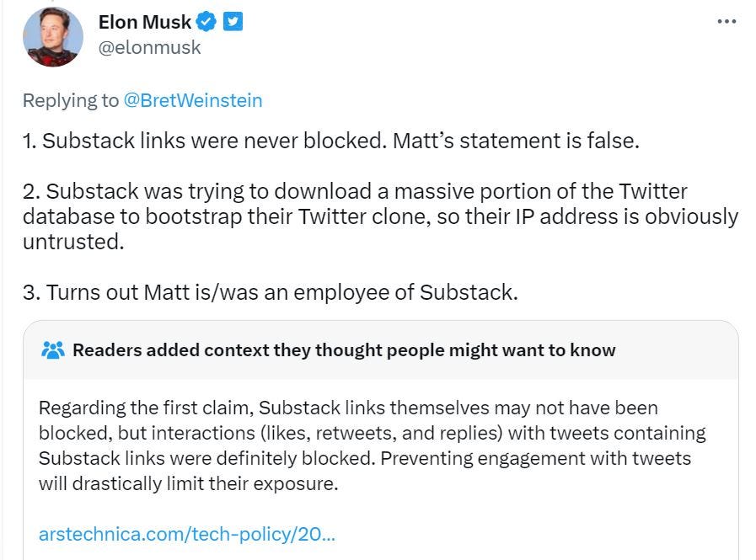Click the 'Replying to' label
The height and width of the screenshot is (560, 756).
tap(71, 100)
